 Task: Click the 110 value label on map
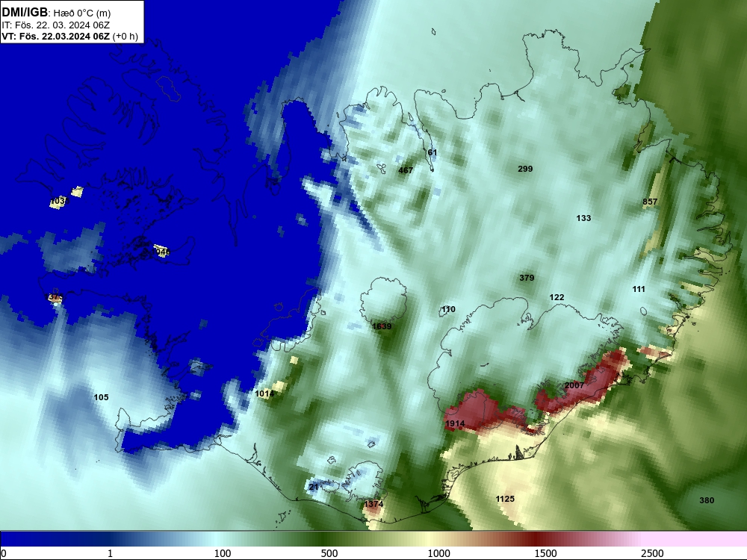[x=448, y=310]
